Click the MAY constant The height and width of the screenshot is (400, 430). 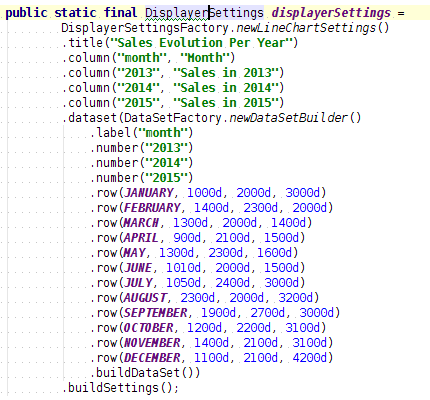click(x=134, y=253)
